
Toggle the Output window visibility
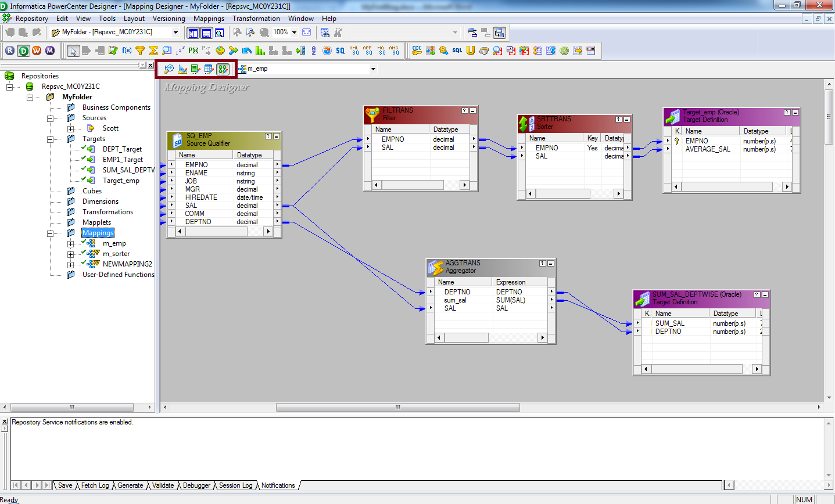(206, 33)
